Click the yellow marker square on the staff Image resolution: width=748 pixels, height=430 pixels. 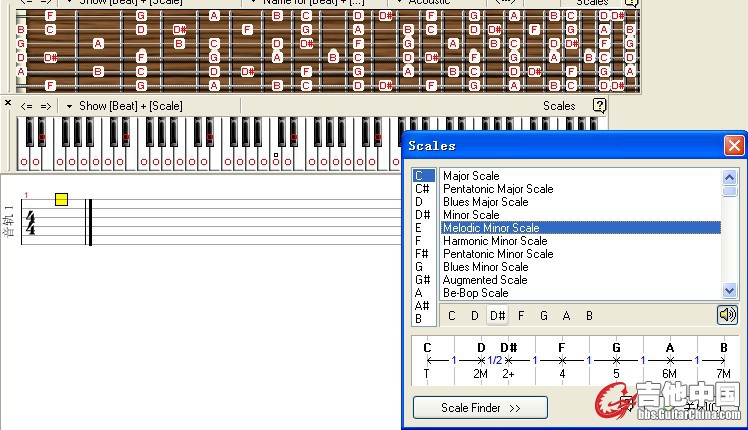click(61, 199)
